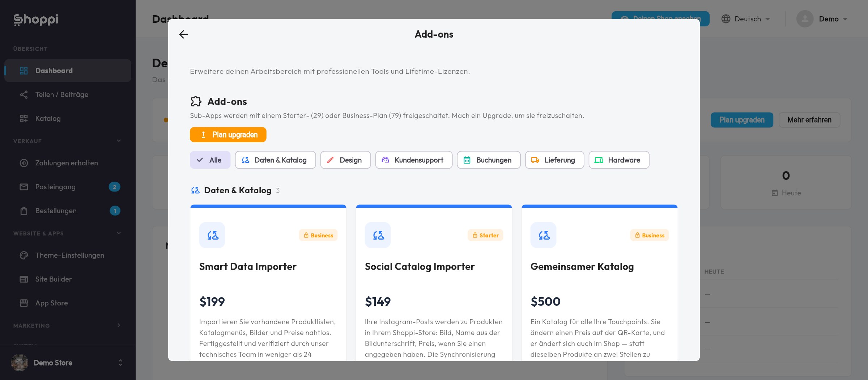Collapse the WEBSITE & APPS section
Image resolution: width=868 pixels, height=380 pixels.
tap(119, 233)
